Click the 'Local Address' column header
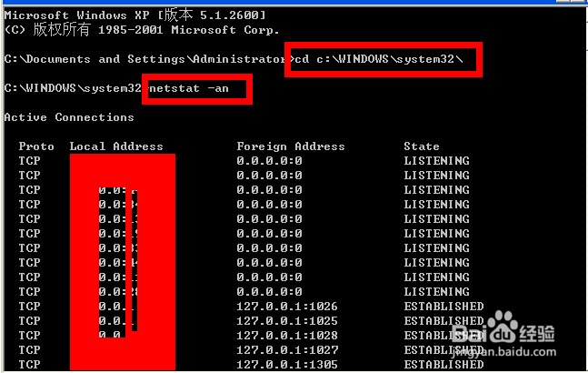 point(116,146)
